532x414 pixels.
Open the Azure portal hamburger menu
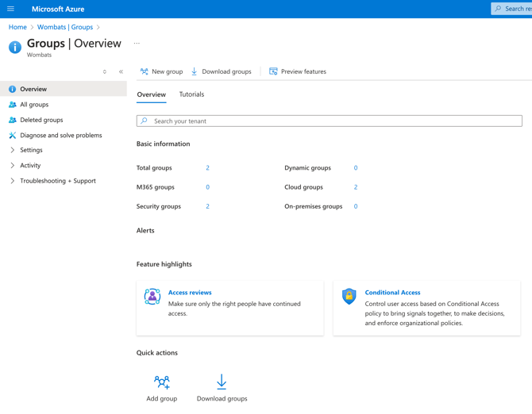[x=10, y=9]
